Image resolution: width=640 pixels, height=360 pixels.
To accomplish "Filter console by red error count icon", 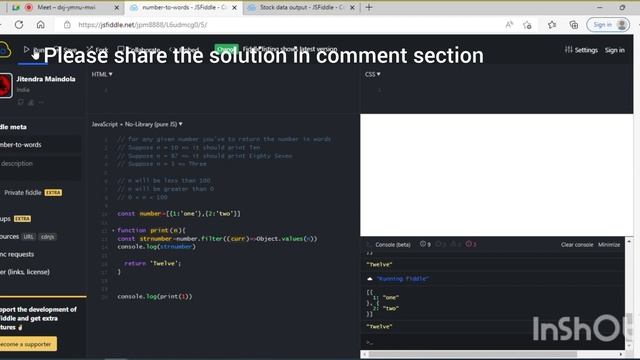I will click(471, 244).
